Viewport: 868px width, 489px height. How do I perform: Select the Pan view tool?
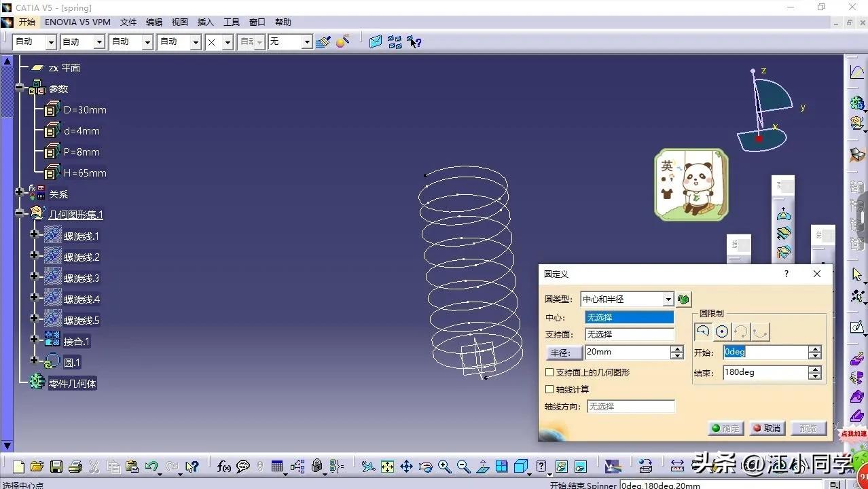pos(406,467)
